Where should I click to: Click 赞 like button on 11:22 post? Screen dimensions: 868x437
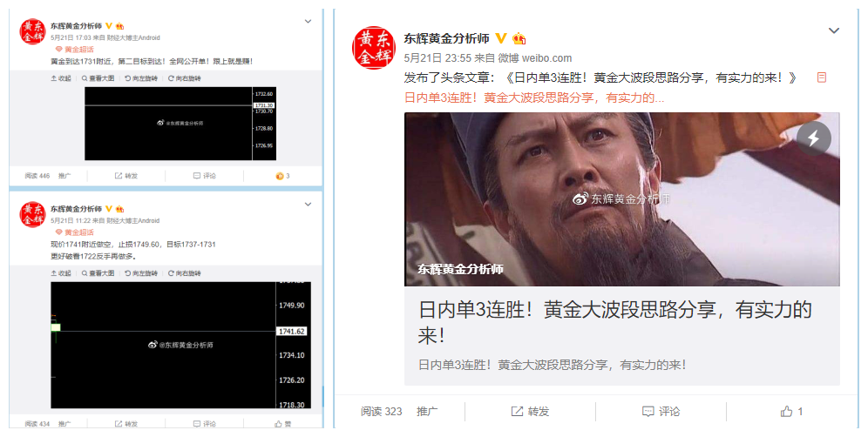(x=283, y=424)
